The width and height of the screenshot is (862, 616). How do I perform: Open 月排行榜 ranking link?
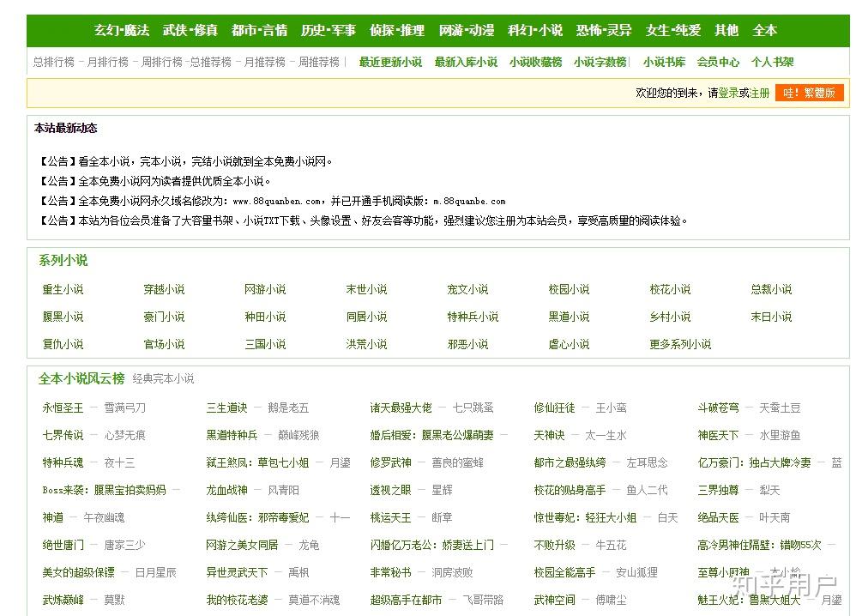108,62
